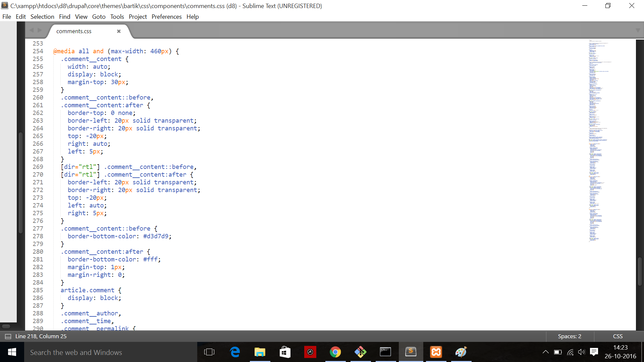The image size is (644, 362).
Task: Change indentation via Spaces: 2
Action: coord(570,336)
